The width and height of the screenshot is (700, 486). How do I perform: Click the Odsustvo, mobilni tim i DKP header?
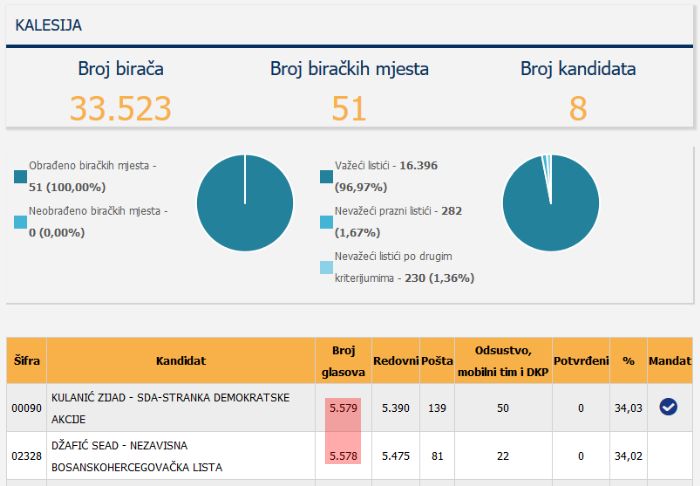click(x=503, y=361)
